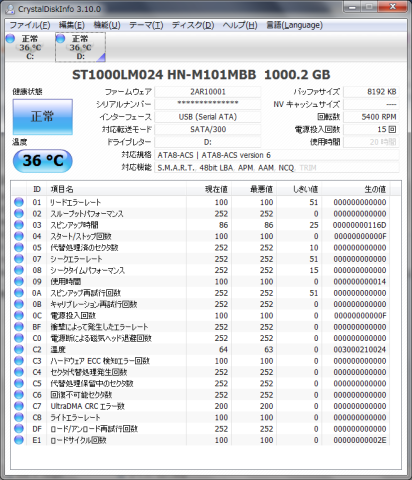Image resolution: width=412 pixels, height=480 pixels.
Task: Click status icon for ID C5 row
Action: coord(19,383)
